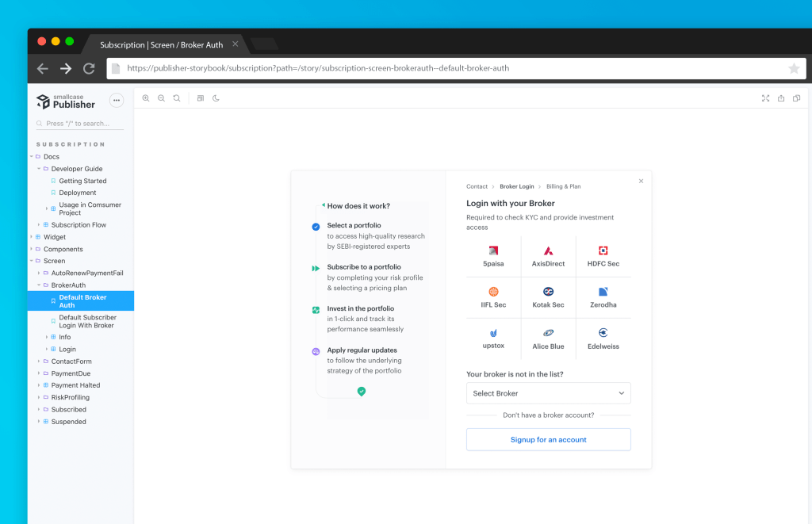Screen dimensions: 812x524
Task: Click the Billing & Plan breadcrumb step
Action: pos(564,186)
